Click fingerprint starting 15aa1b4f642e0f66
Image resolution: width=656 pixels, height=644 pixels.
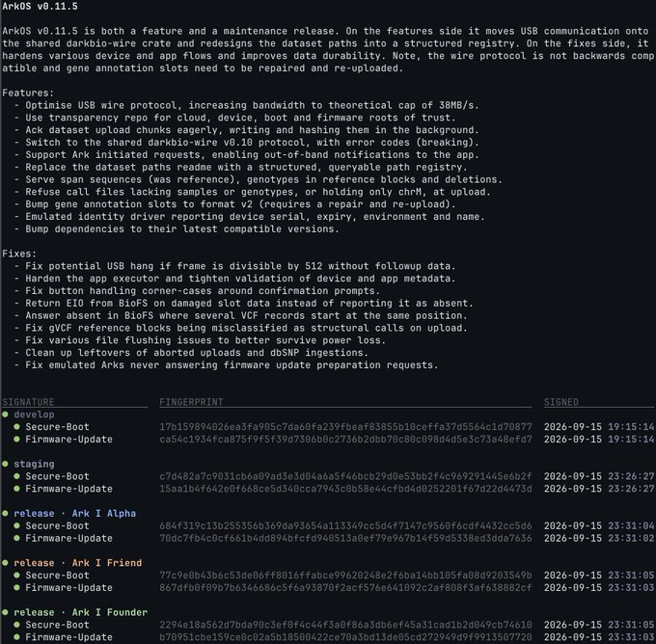(345, 489)
